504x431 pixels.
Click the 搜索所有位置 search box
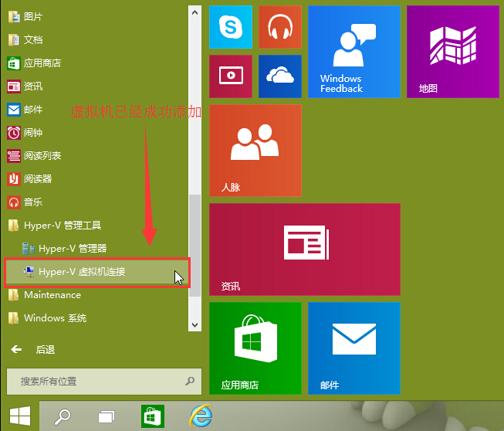(x=93, y=382)
